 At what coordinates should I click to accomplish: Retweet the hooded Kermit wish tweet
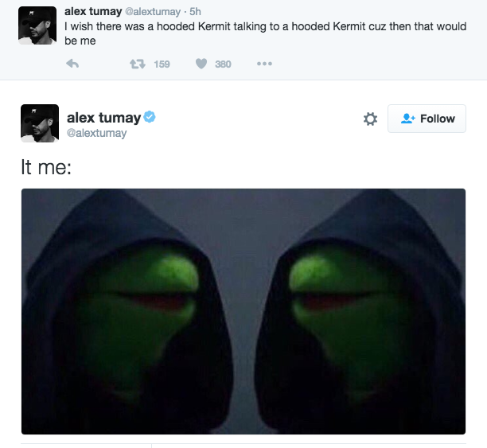138,64
